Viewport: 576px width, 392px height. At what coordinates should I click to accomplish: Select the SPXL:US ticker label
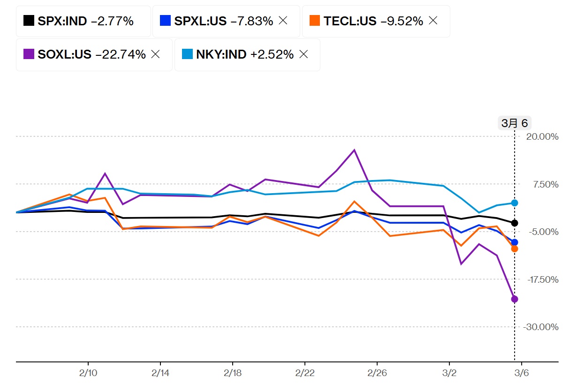coord(200,21)
